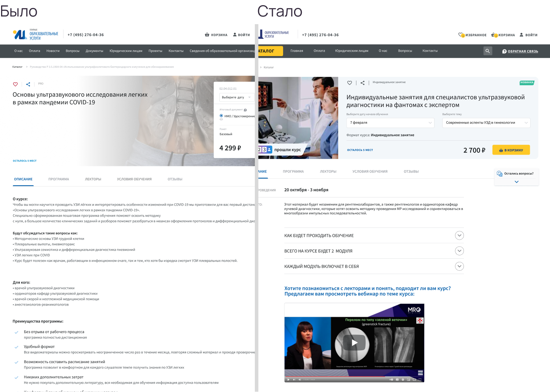The height and width of the screenshot is (392, 550).
Task: Click the phone number in the new header
Action: click(320, 35)
